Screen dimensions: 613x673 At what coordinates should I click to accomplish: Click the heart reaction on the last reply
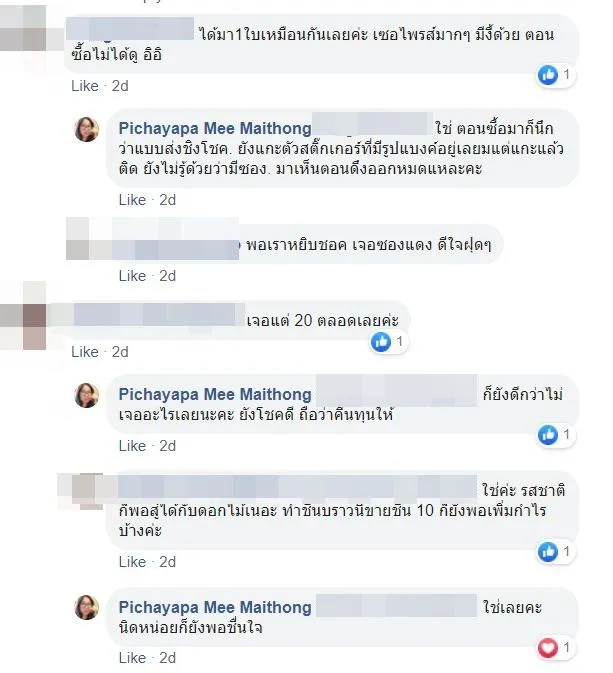548,648
